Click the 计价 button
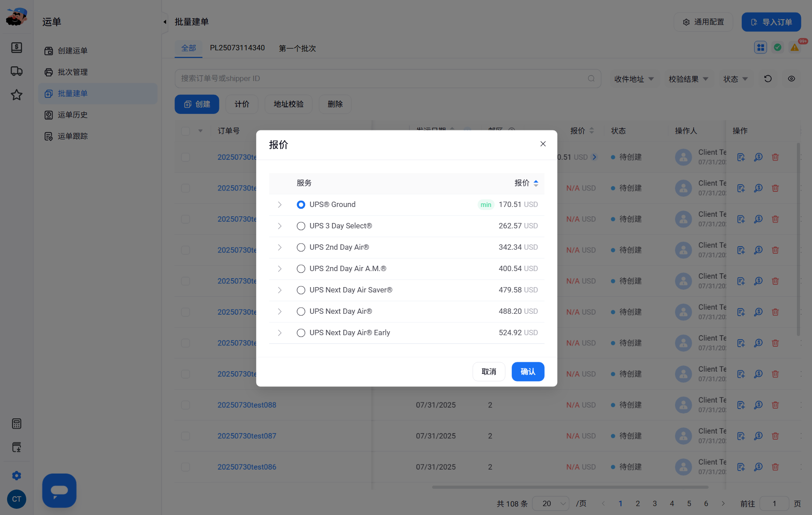Screen dimensions: 812x515 pyautogui.click(x=242, y=104)
